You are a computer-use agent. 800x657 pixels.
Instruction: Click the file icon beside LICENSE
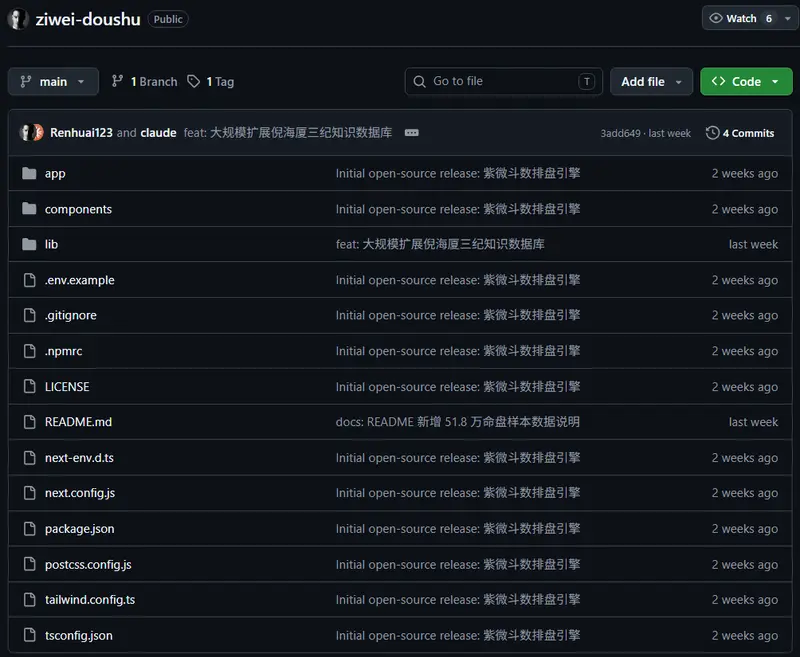tap(30, 387)
